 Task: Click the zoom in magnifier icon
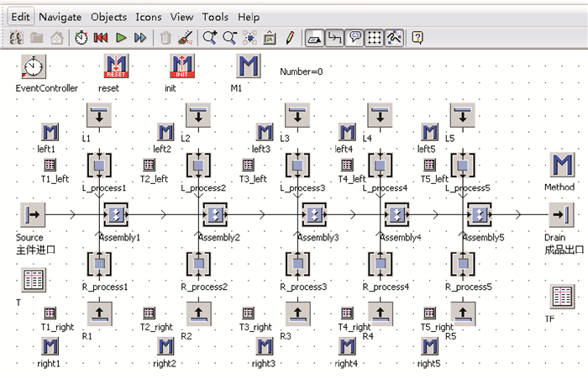[x=210, y=38]
